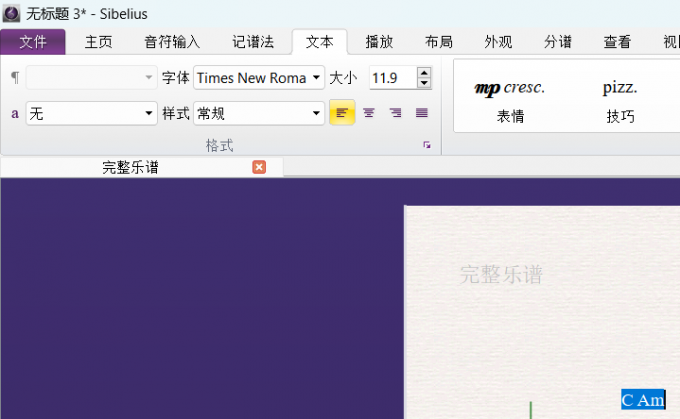Expand the 无 character style dropdown
The width and height of the screenshot is (680, 419).
point(150,113)
